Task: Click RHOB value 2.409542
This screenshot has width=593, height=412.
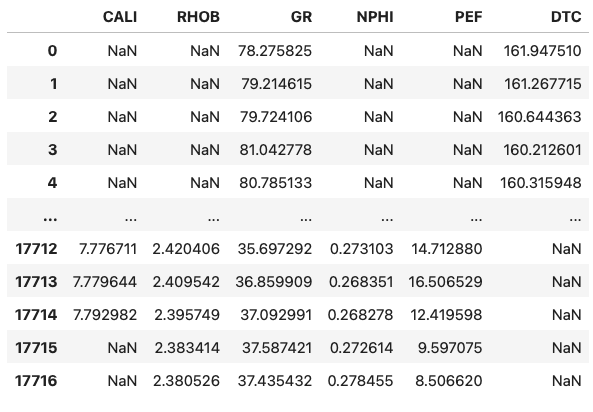Action: coord(186,282)
